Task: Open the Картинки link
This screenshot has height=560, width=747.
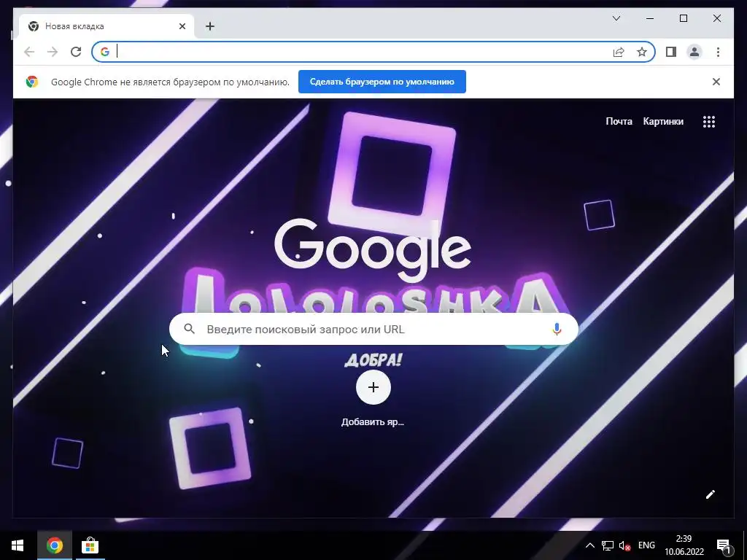Action: pos(663,122)
